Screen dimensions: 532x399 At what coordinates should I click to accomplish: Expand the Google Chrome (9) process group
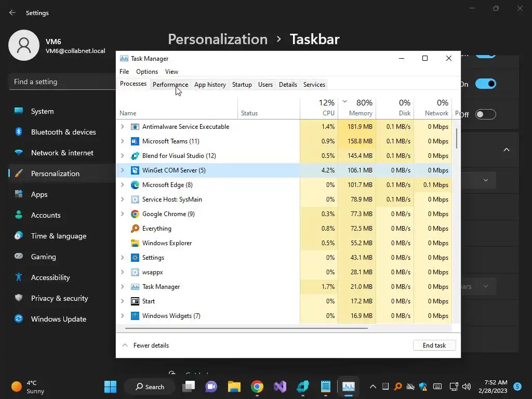coord(123,214)
